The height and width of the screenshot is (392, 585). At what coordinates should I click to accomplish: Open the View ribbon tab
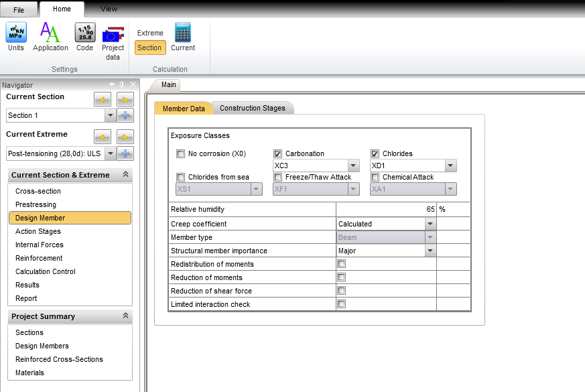109,9
